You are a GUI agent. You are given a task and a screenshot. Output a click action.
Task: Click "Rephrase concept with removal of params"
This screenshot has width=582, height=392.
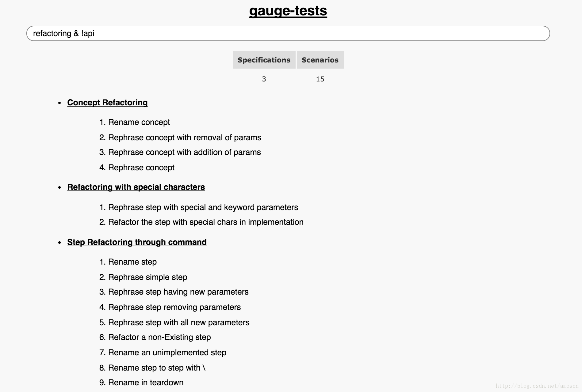pyautogui.click(x=185, y=138)
